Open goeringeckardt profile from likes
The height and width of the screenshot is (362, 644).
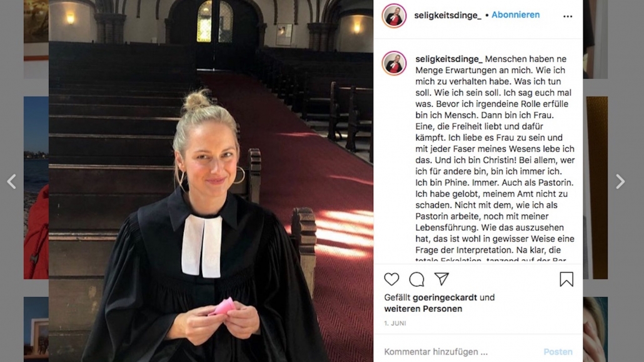pyautogui.click(x=445, y=298)
